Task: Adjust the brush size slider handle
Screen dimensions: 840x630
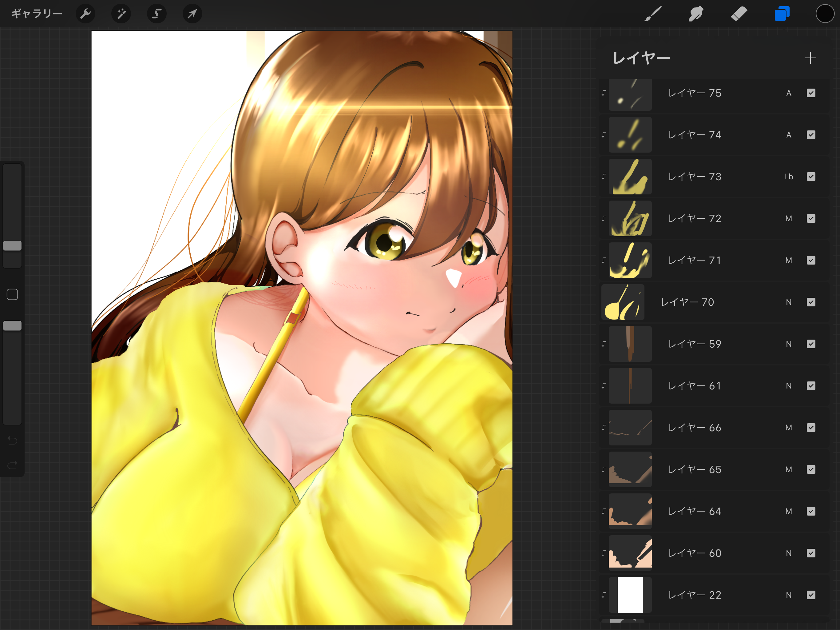Action: [x=13, y=246]
